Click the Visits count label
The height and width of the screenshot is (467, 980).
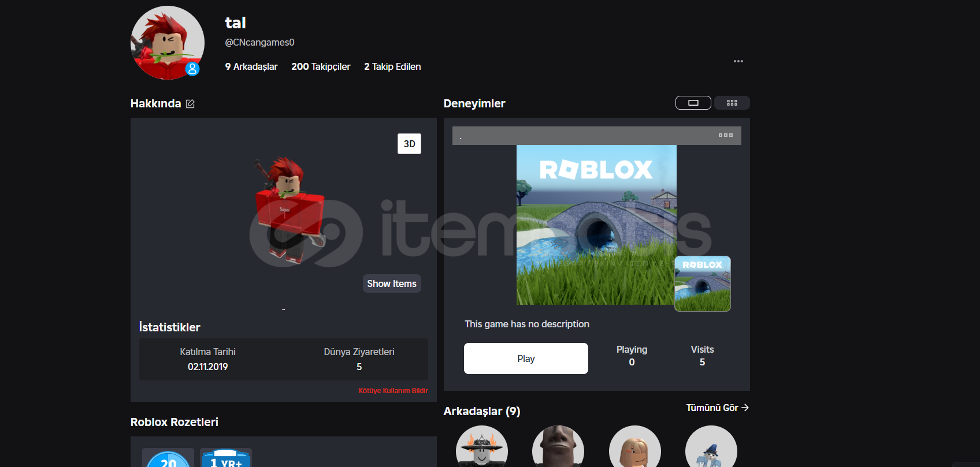click(x=702, y=349)
